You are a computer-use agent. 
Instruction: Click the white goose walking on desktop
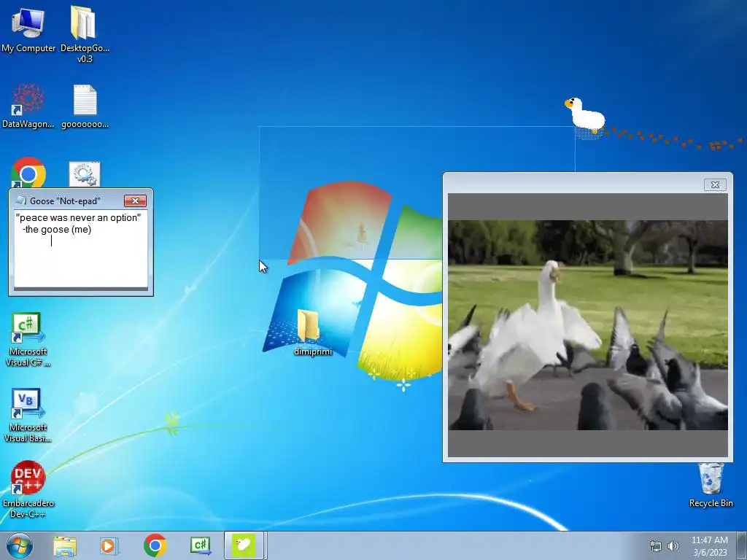pyautogui.click(x=586, y=116)
